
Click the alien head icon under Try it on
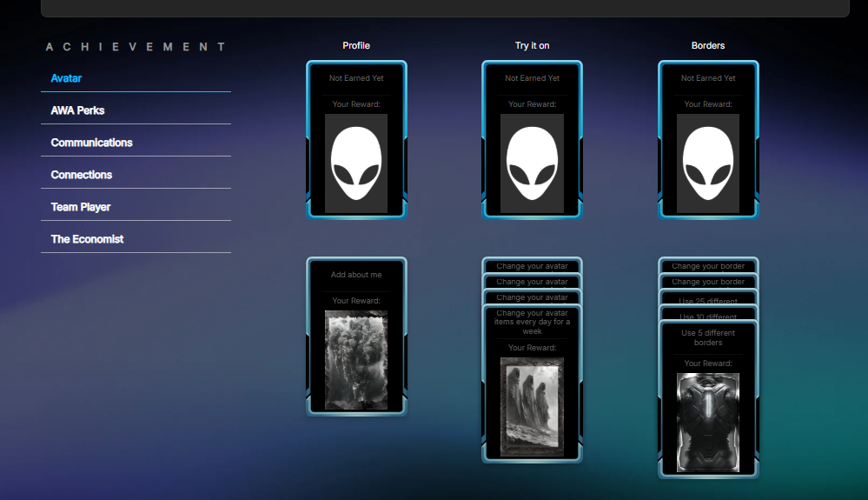[x=532, y=163]
